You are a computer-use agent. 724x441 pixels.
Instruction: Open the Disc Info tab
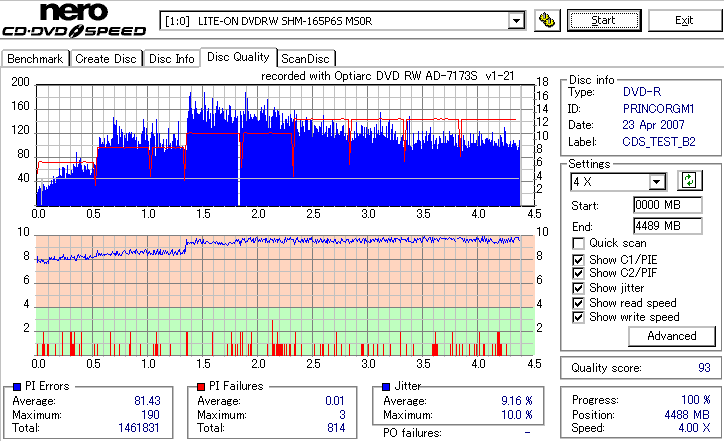pyautogui.click(x=171, y=59)
